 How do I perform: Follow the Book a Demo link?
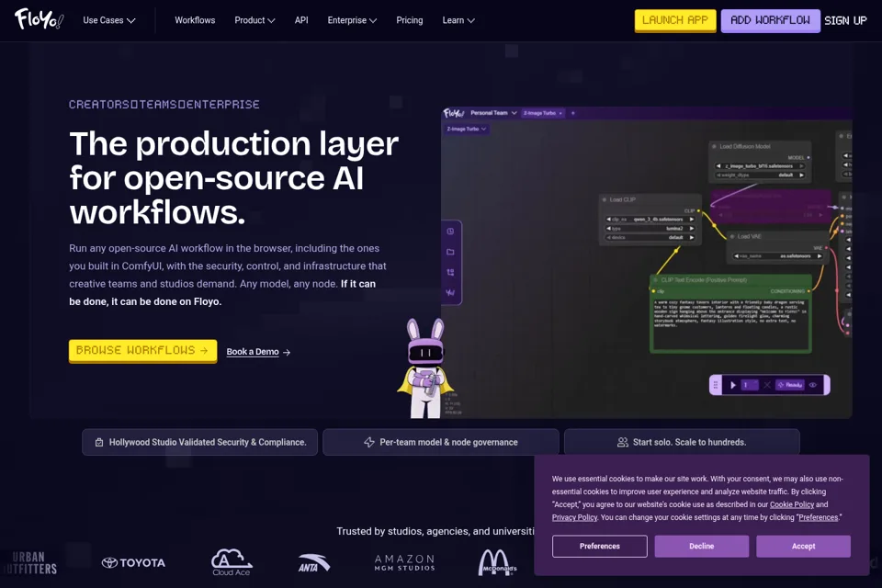(258, 352)
